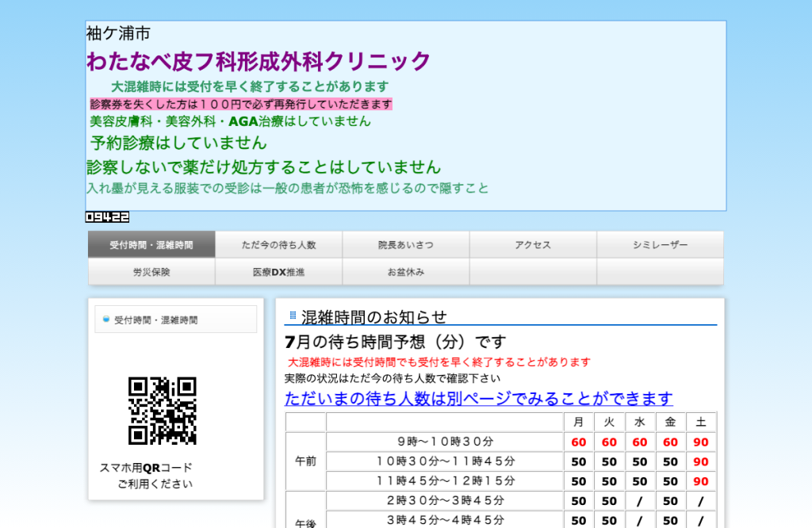Select the アクセス menu item
The height and width of the screenshot is (528, 812).
click(x=533, y=244)
